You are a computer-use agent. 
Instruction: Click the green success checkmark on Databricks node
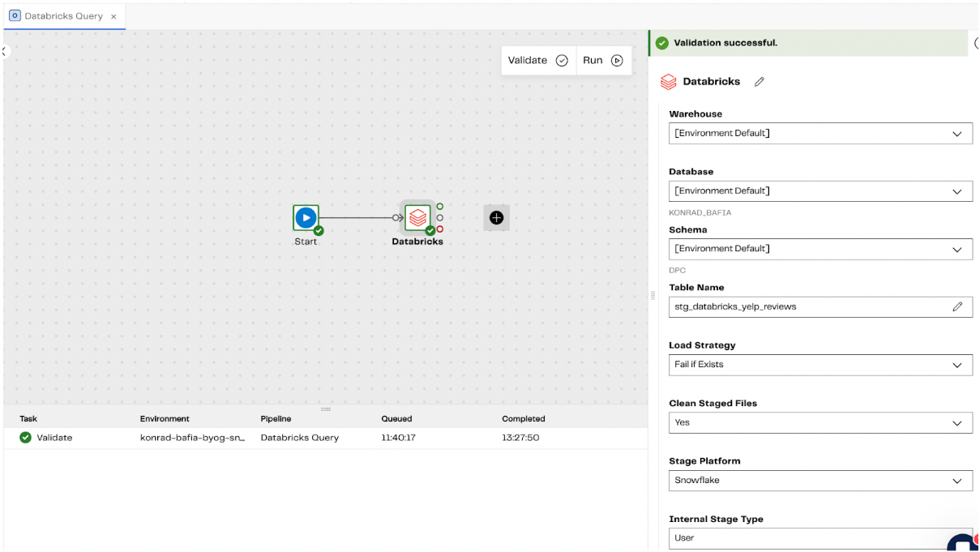click(x=430, y=230)
